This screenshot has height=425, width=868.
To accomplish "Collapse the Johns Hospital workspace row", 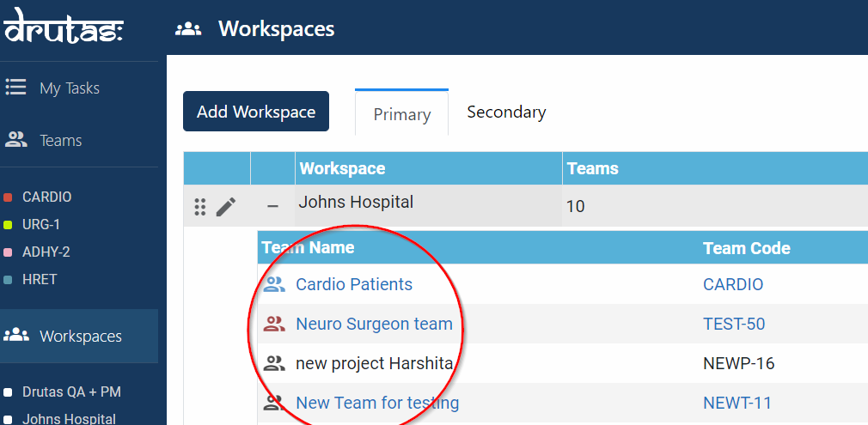I will (272, 207).
